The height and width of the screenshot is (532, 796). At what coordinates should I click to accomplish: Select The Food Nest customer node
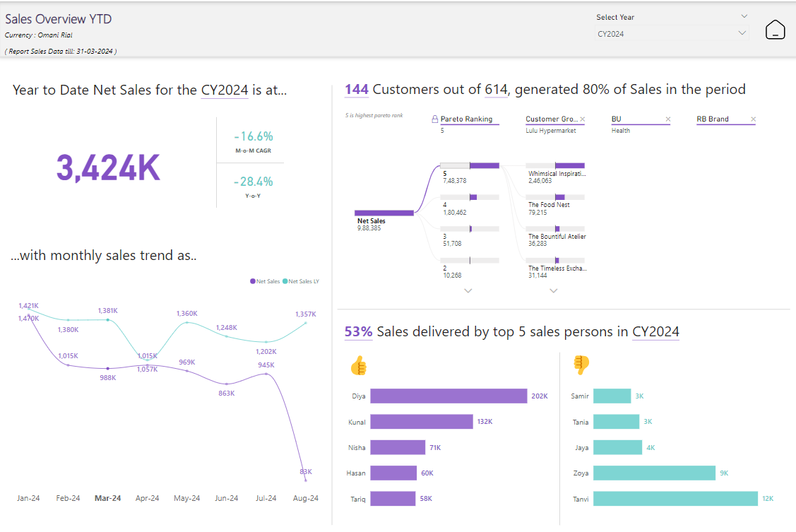click(555, 197)
